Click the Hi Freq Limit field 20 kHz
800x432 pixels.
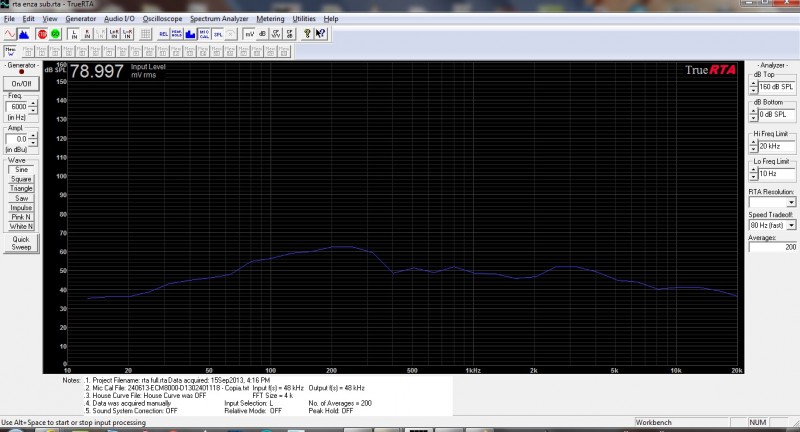[x=777, y=146]
